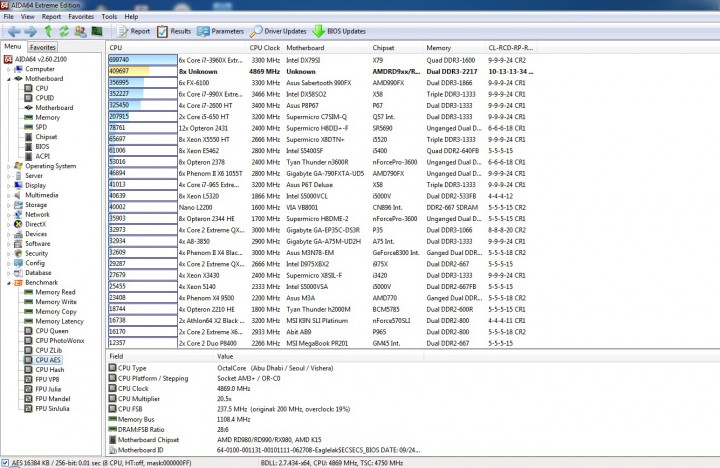The height and width of the screenshot is (468, 720).
Task: Expand the Storage tree node
Action: (x=8, y=205)
